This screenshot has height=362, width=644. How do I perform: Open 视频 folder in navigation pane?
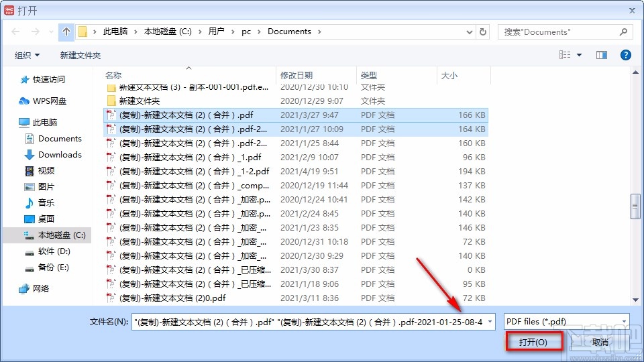click(40, 171)
